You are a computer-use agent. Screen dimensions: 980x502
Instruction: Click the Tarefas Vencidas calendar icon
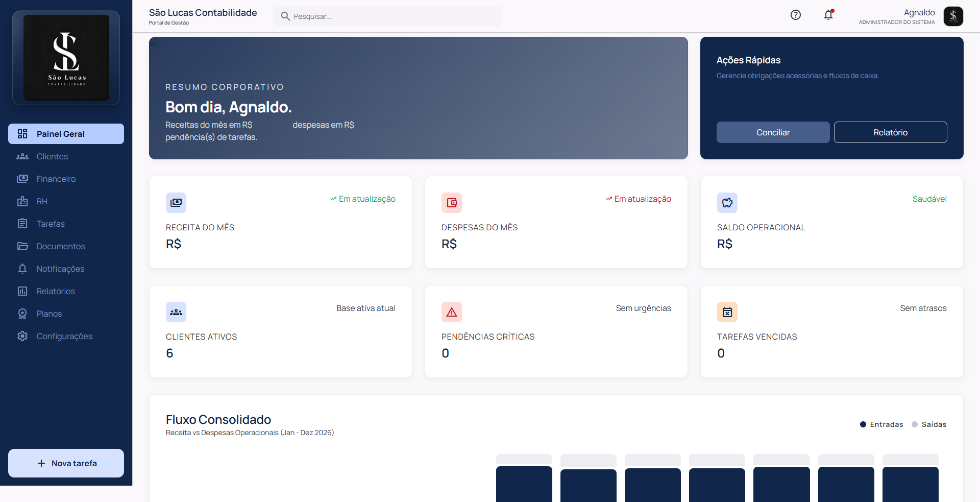coord(727,312)
